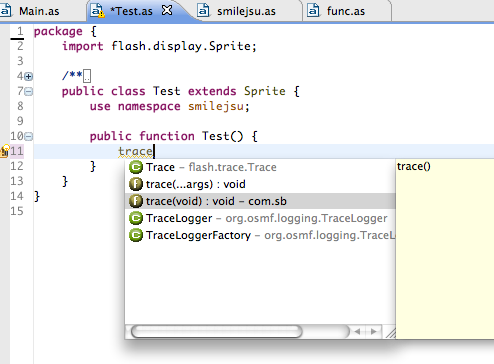
Task: Switch to the func.as tab
Action: point(346,11)
